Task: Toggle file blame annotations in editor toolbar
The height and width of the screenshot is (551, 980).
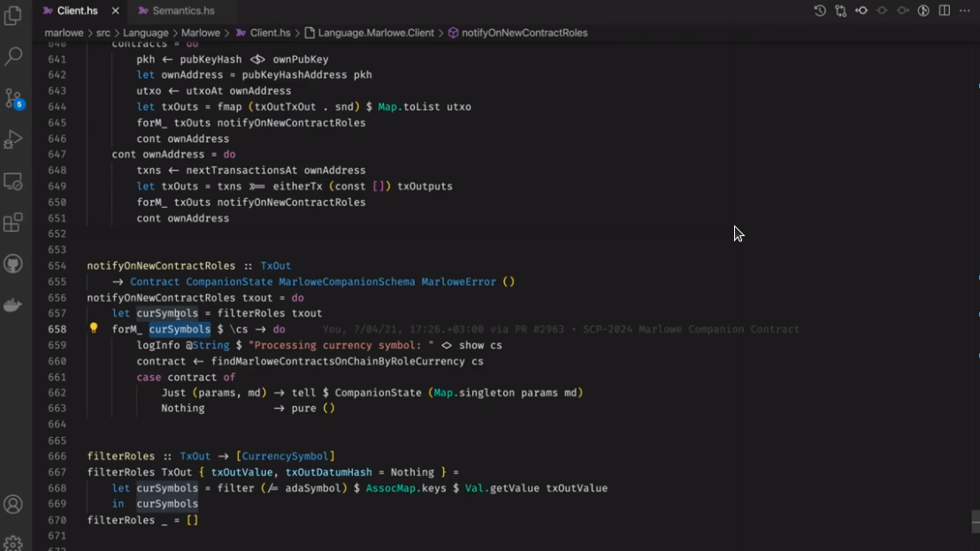Action: pos(923,11)
